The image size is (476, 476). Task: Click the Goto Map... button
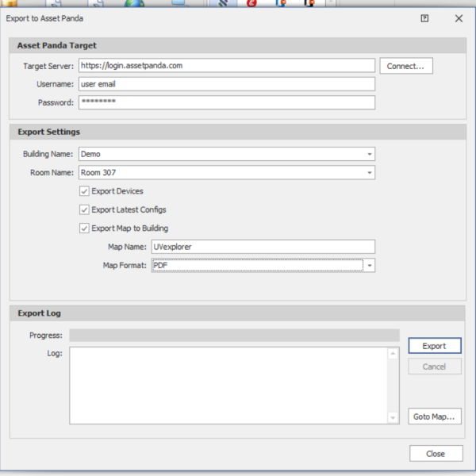click(x=435, y=416)
